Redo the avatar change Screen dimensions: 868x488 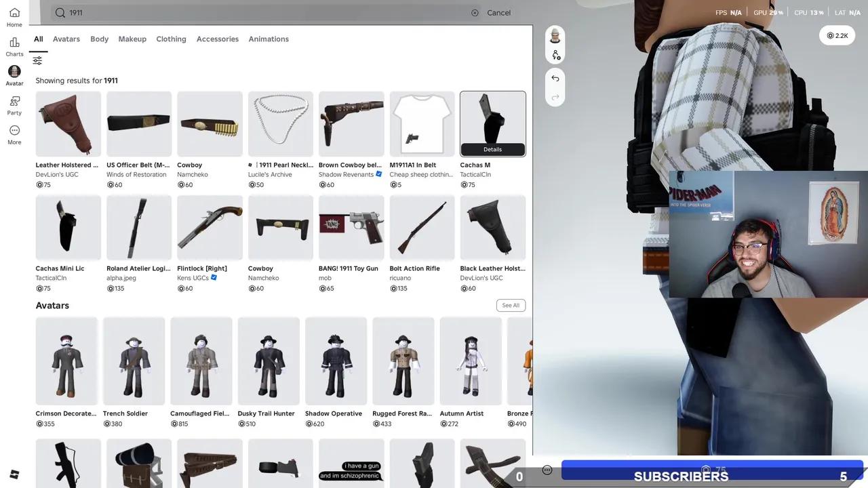pos(555,98)
